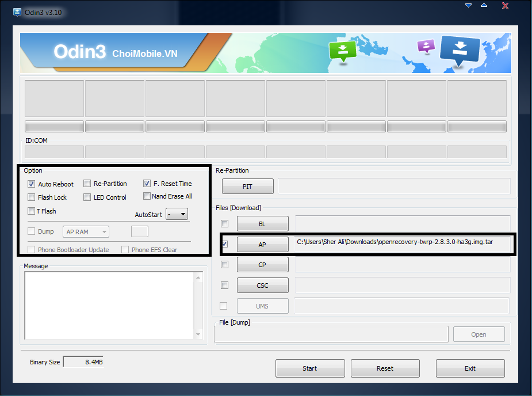
Task: Click the AP file button
Action: pos(263,244)
